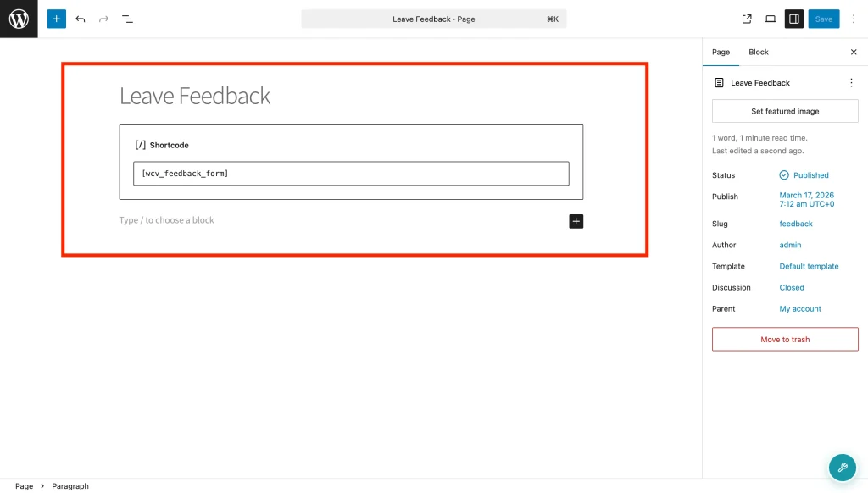868x493 pixels.
Task: Select Paragraph in the breadcrumb
Action: (70, 486)
